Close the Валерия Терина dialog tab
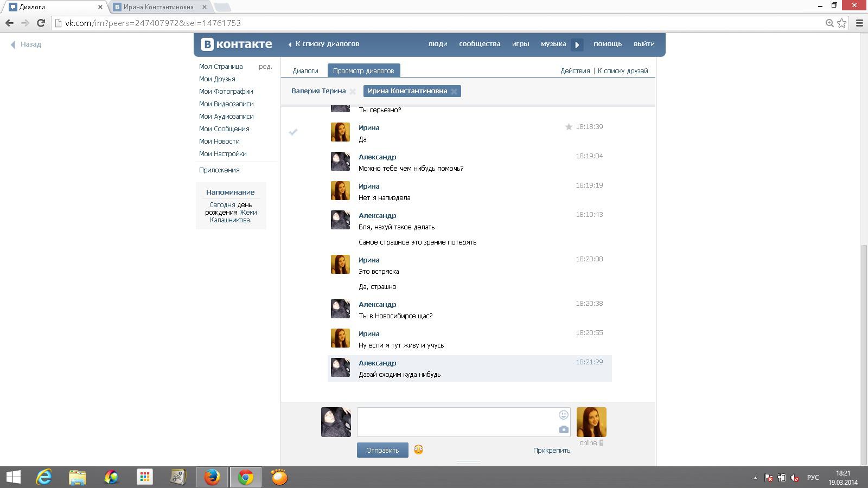Viewport: 868px width, 488px height. (x=353, y=91)
